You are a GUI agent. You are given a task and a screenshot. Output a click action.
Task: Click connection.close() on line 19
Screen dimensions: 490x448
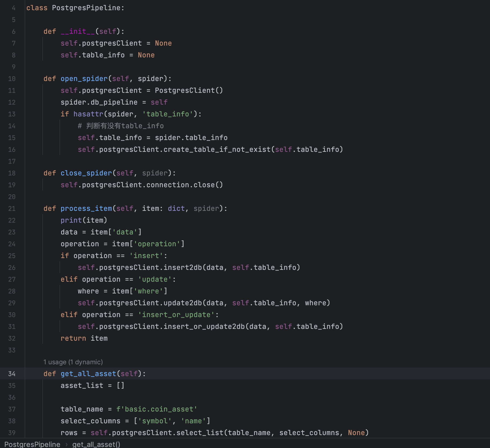pos(185,185)
